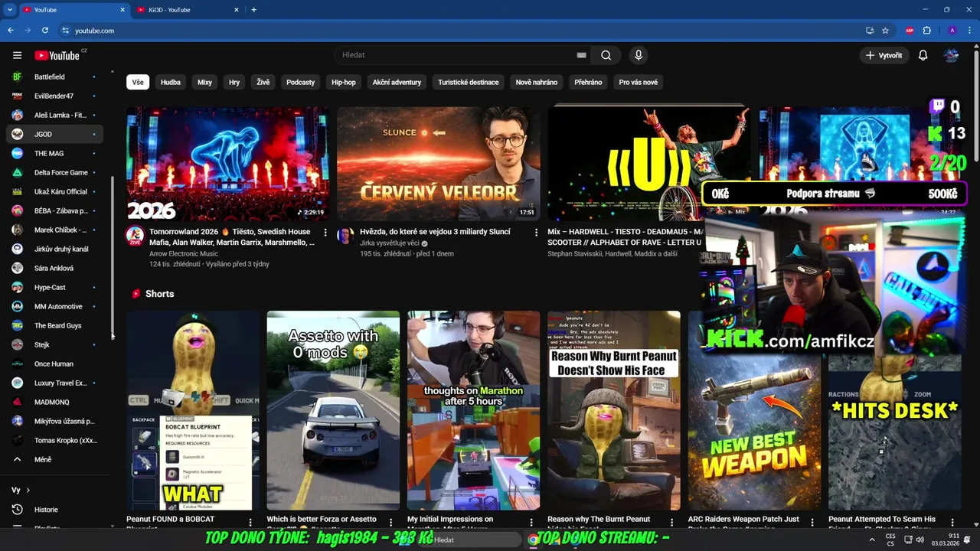This screenshot has width=980, height=551.
Task: Open options menu for Tomorrowland 2026 video
Action: click(x=325, y=232)
